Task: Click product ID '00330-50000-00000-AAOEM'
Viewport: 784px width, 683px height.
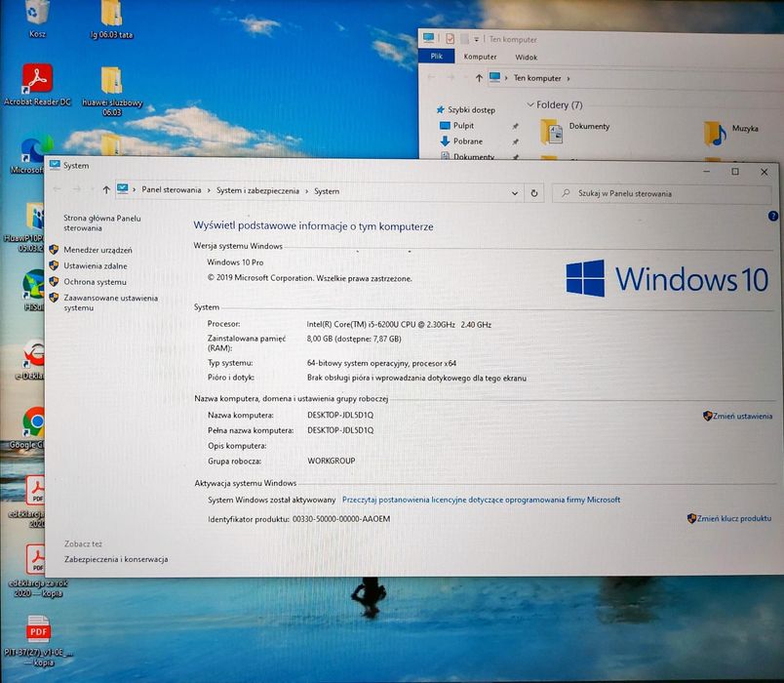Action: (341, 519)
